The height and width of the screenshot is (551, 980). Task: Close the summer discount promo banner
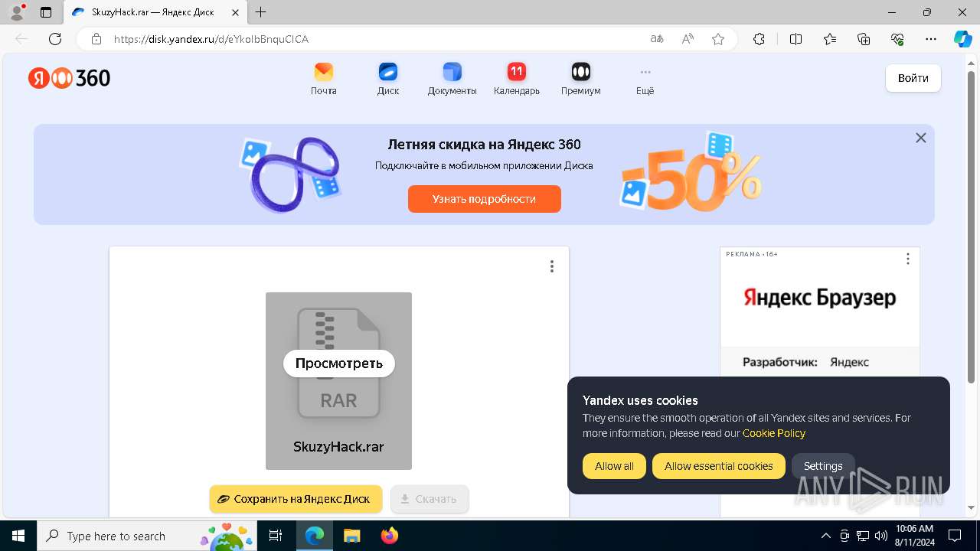click(x=921, y=138)
